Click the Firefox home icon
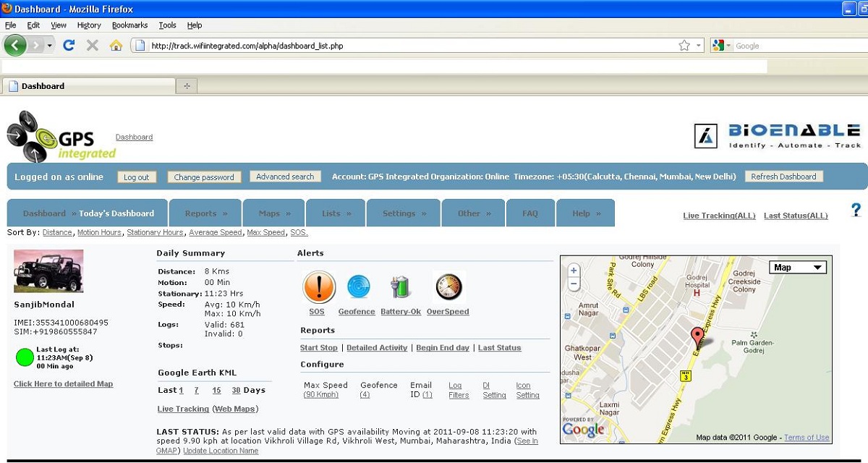 (116, 45)
